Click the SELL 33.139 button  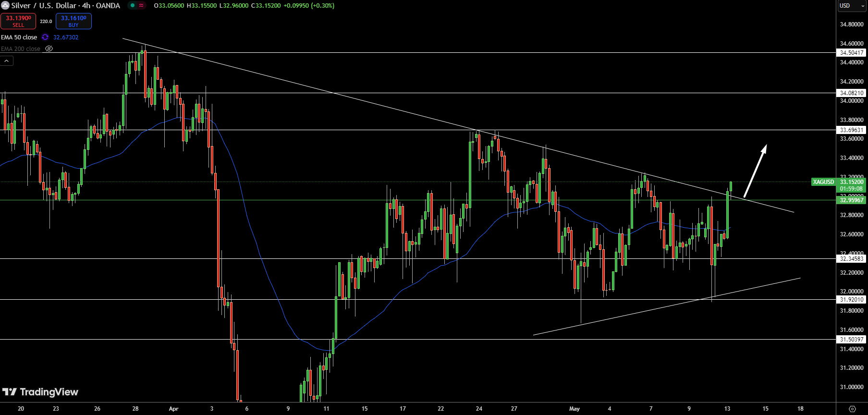[x=18, y=21]
